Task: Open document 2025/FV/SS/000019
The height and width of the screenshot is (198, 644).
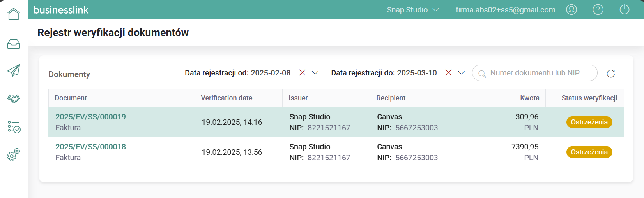Action: click(x=90, y=117)
